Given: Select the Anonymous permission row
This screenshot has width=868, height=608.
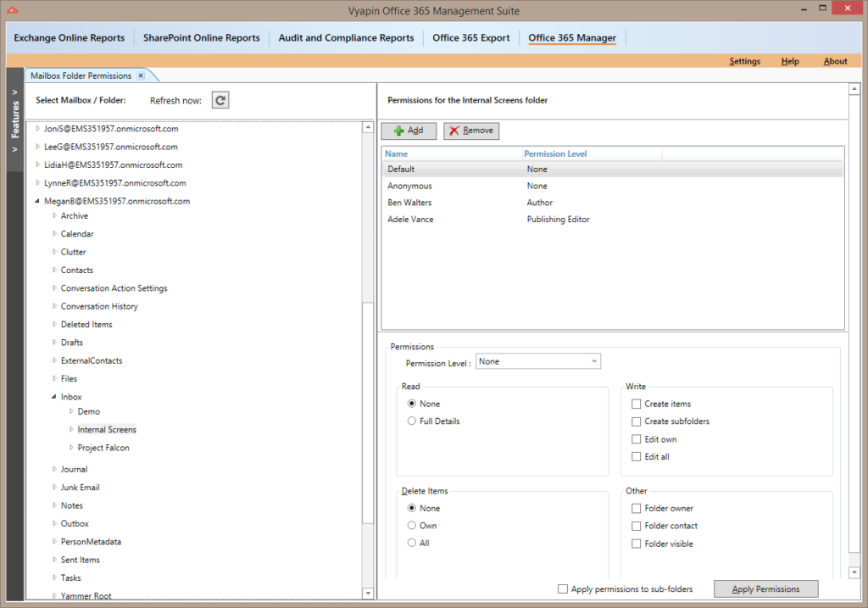Looking at the screenshot, I should (613, 186).
